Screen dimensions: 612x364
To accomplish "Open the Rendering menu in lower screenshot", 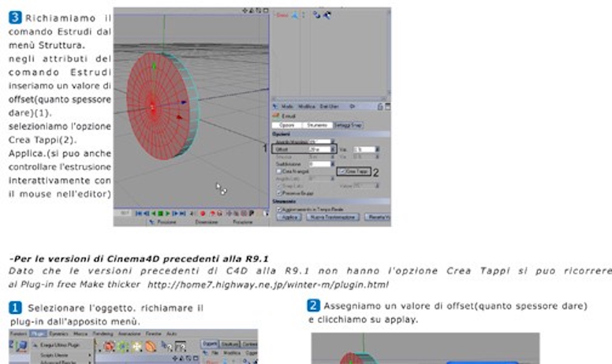I will [x=103, y=333].
